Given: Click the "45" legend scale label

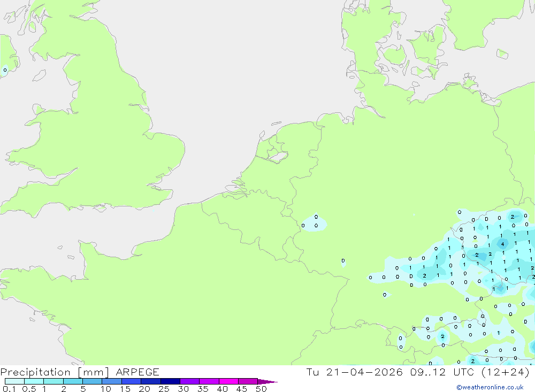Looking at the screenshot, I should 242,389.
